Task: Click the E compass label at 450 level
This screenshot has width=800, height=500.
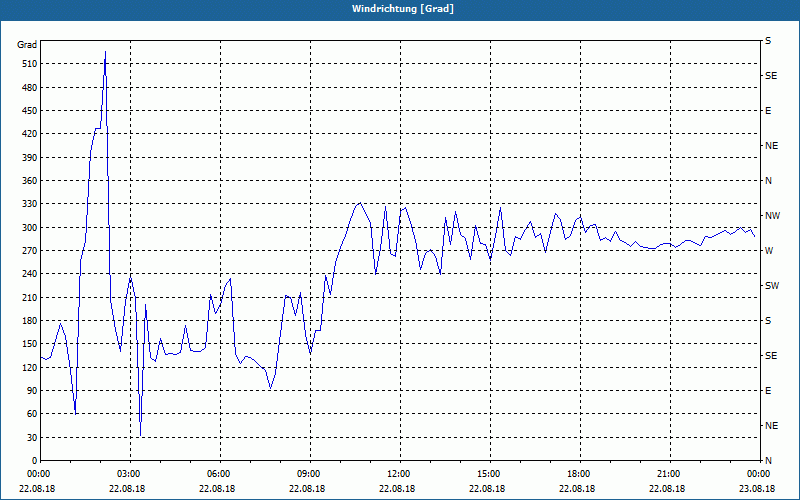Action: (x=768, y=111)
